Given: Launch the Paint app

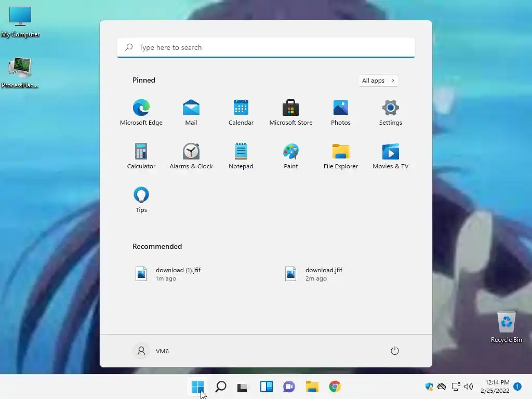Looking at the screenshot, I should point(291,156).
